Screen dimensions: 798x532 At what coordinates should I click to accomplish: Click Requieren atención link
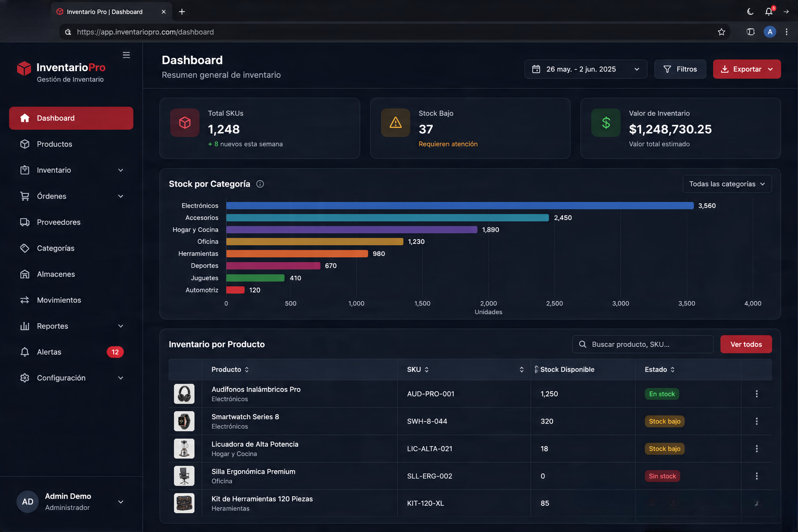coord(448,144)
